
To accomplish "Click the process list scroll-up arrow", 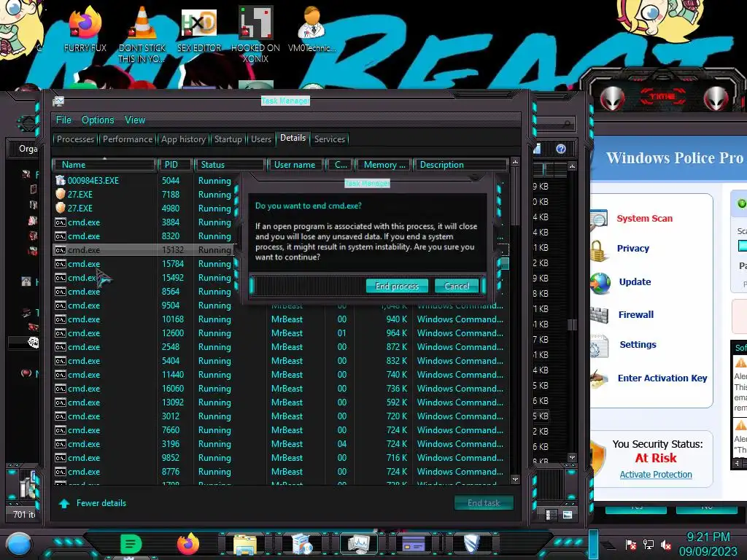I will point(515,163).
